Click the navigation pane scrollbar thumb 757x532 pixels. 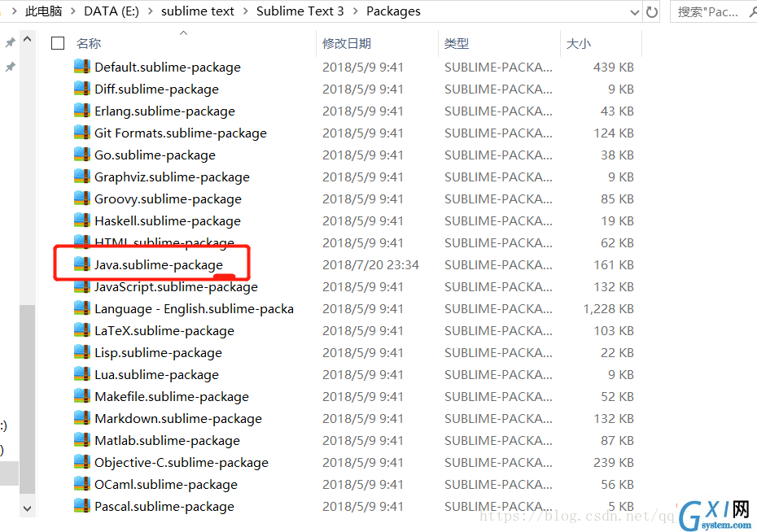pos(28,399)
